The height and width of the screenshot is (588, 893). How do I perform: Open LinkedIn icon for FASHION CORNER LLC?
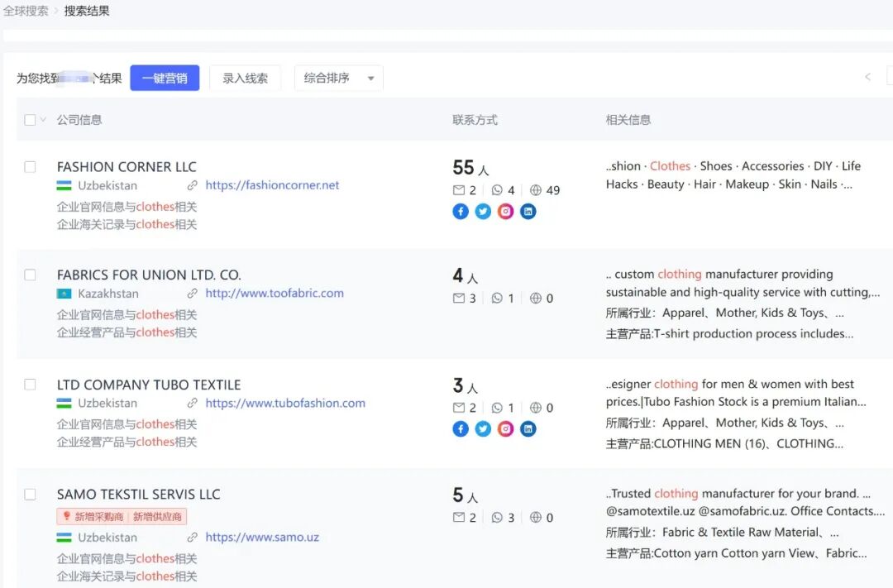pyautogui.click(x=528, y=212)
